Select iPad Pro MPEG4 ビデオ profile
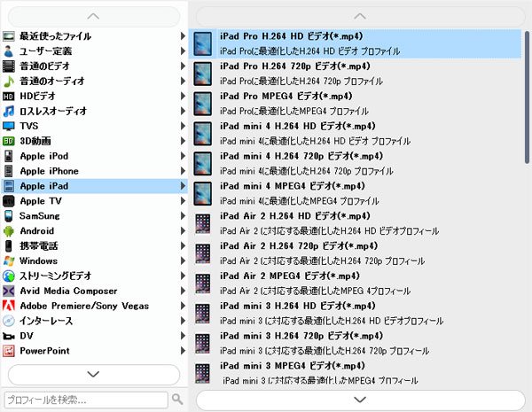Screen dimensions: 532x412 (x=355, y=104)
